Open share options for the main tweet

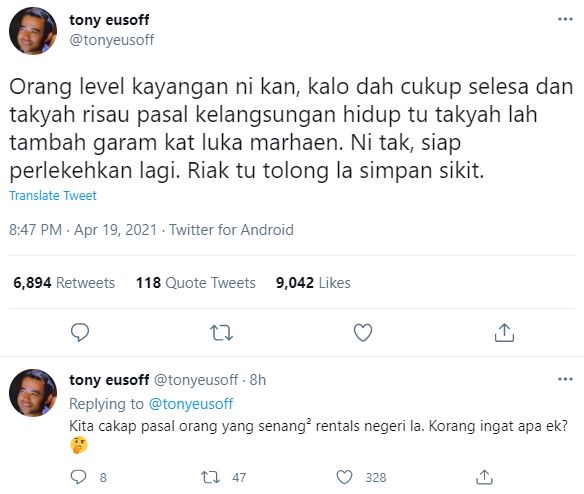[x=504, y=332]
